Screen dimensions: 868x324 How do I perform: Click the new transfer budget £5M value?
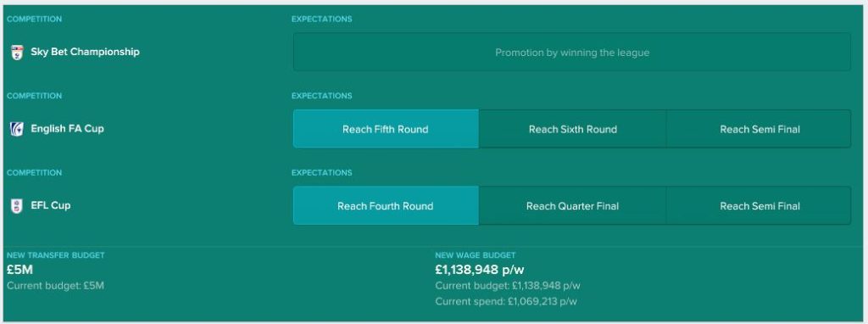pyautogui.click(x=20, y=271)
